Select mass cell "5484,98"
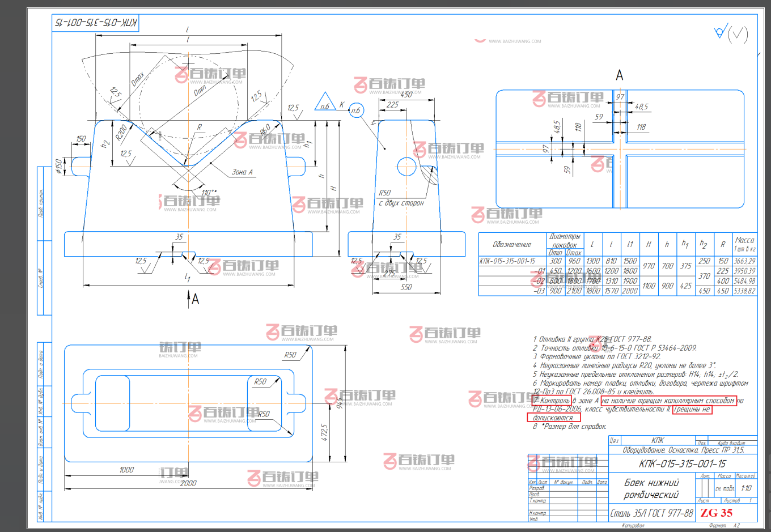 tap(744, 281)
